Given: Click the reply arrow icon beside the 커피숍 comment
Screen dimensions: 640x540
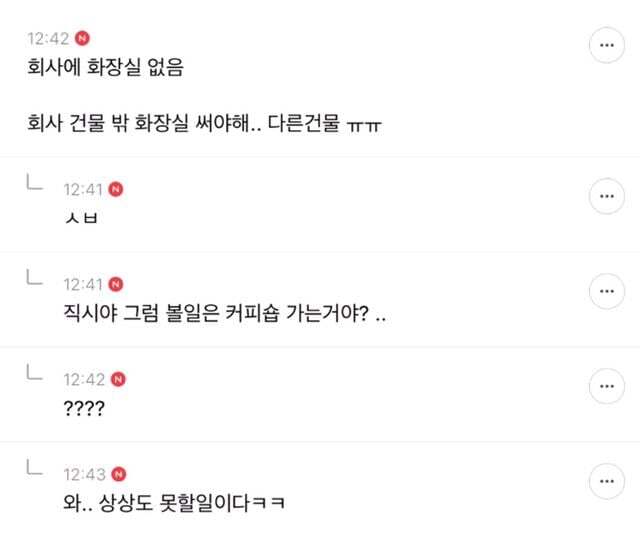Looking at the screenshot, I should (33, 279).
